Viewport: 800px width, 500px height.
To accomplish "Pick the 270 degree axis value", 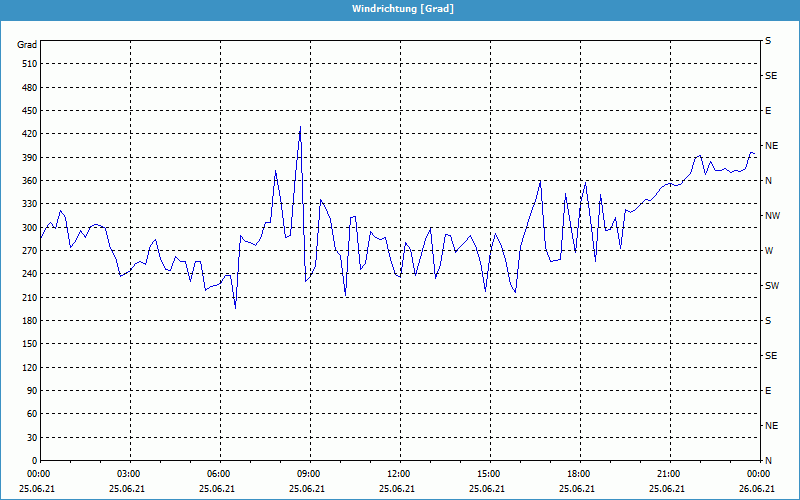I will (x=28, y=251).
